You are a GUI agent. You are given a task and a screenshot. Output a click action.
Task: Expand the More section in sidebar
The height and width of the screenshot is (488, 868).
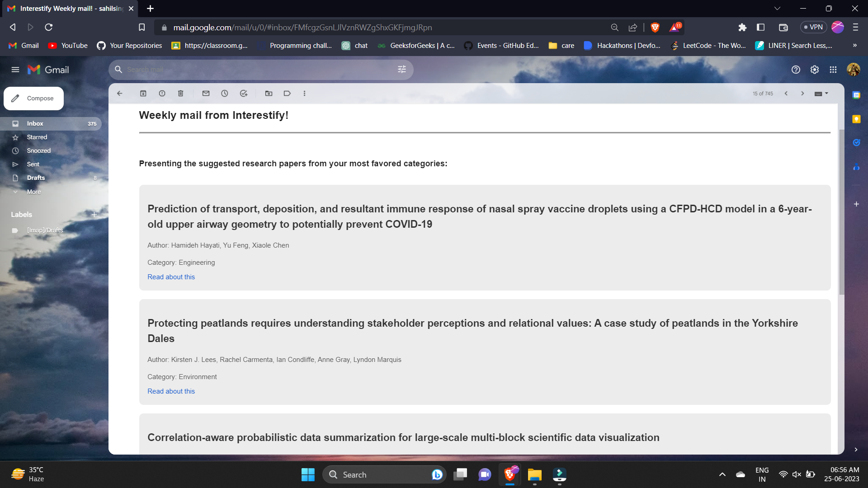[x=33, y=192]
